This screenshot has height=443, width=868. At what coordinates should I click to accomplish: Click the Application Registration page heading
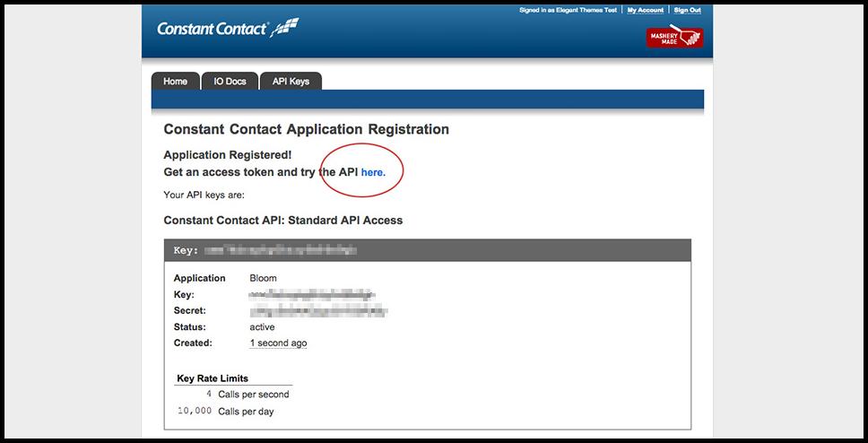pyautogui.click(x=307, y=129)
